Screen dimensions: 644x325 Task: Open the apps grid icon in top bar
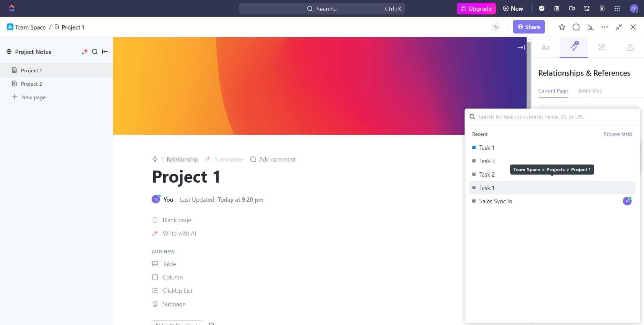click(617, 9)
